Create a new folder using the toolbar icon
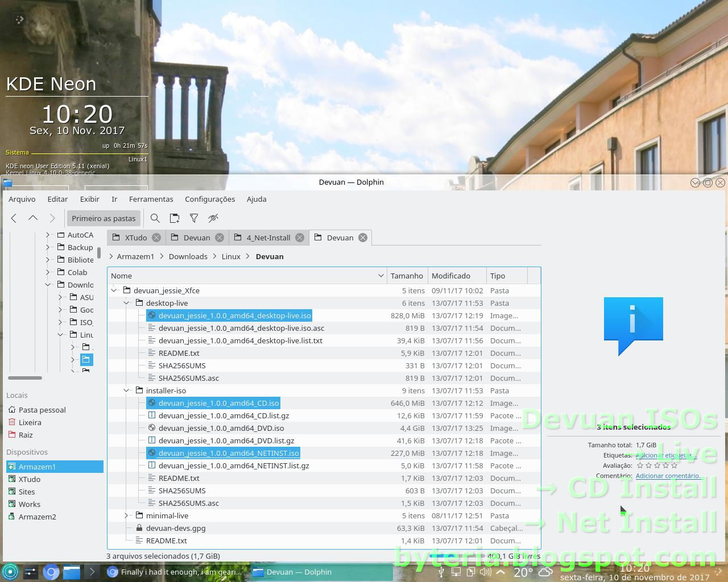 (x=175, y=218)
